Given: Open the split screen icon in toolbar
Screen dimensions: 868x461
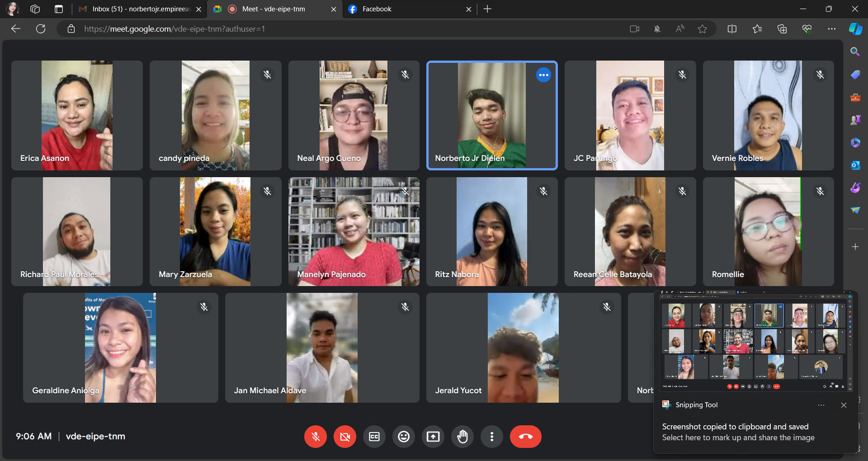Looking at the screenshot, I should click(x=732, y=29).
